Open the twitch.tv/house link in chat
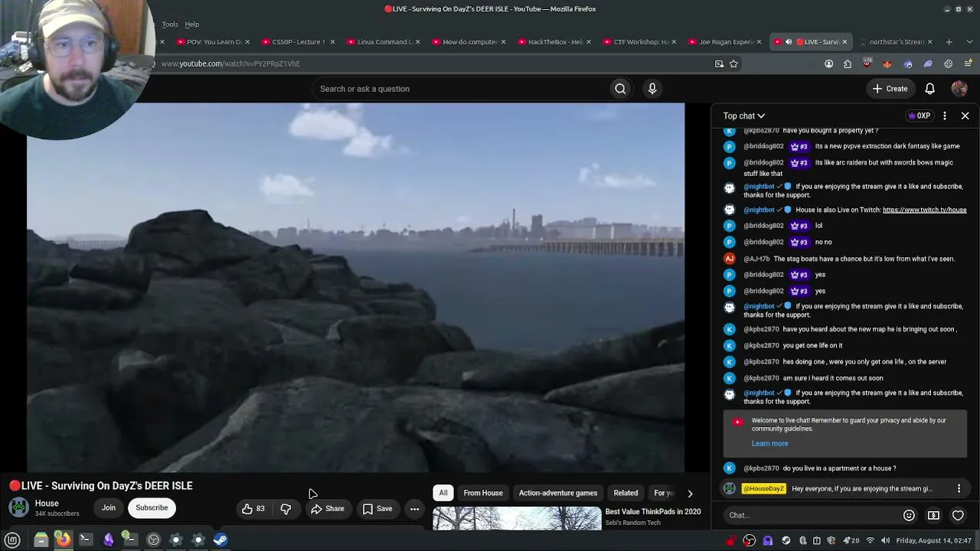 coord(924,210)
